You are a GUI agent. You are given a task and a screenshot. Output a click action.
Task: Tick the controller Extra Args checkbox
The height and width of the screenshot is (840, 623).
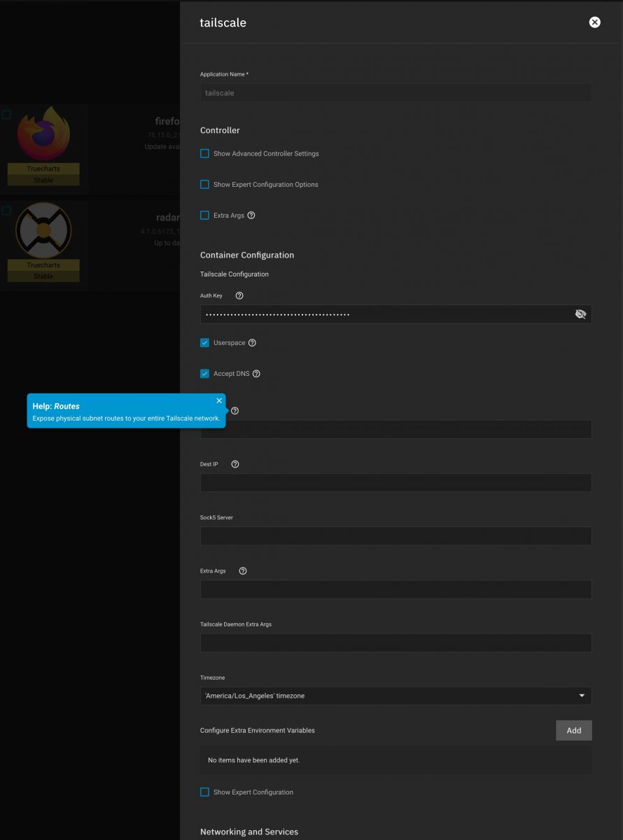pyautogui.click(x=204, y=216)
